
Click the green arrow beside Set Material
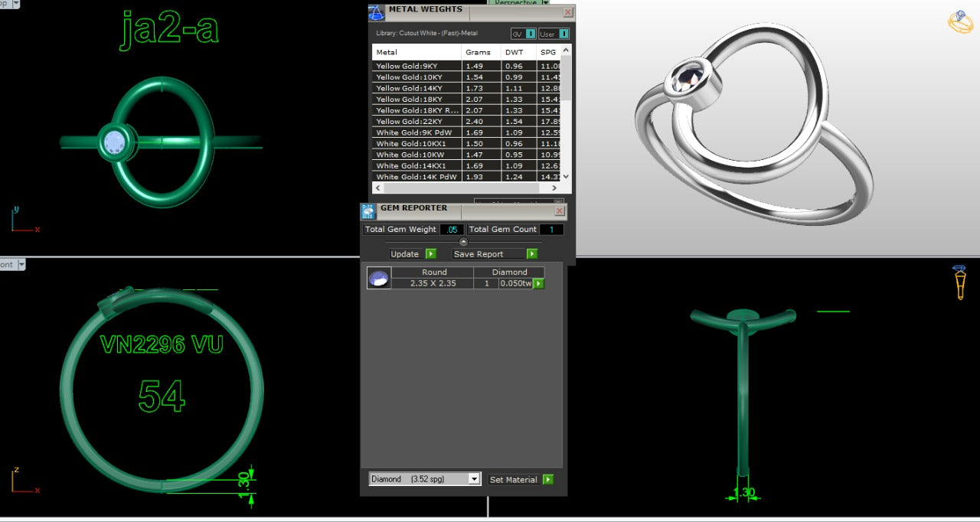[x=548, y=479]
